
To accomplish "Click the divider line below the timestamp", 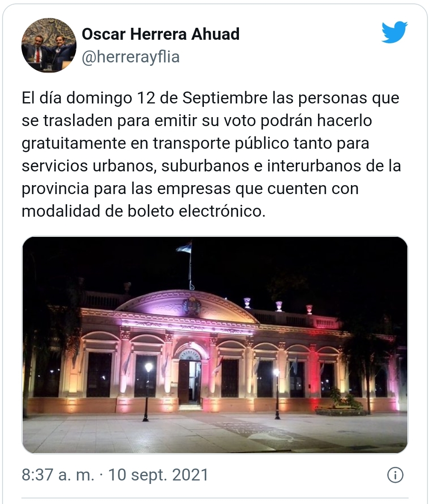I will click(x=215, y=498).
